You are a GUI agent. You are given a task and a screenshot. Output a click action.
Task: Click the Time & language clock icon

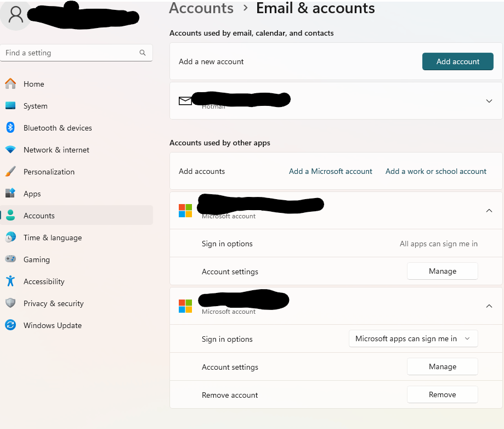pyautogui.click(x=10, y=237)
